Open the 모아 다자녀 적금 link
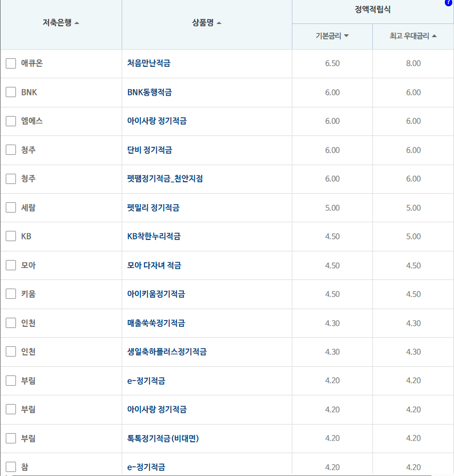The image size is (454, 476). (x=154, y=265)
